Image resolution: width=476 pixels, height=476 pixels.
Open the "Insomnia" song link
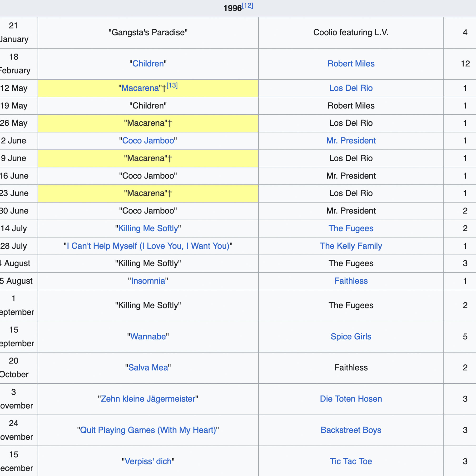(x=148, y=281)
